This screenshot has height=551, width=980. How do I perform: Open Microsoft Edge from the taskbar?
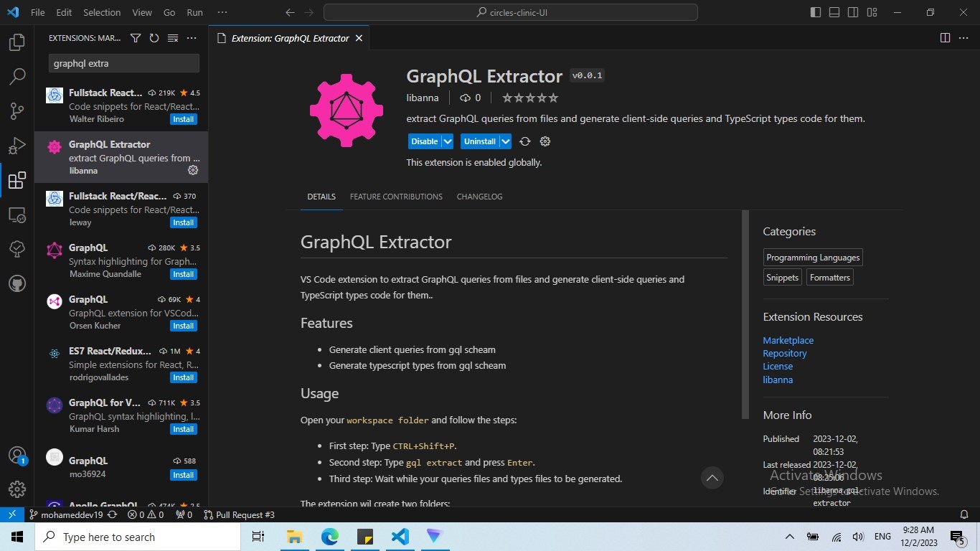(x=330, y=537)
